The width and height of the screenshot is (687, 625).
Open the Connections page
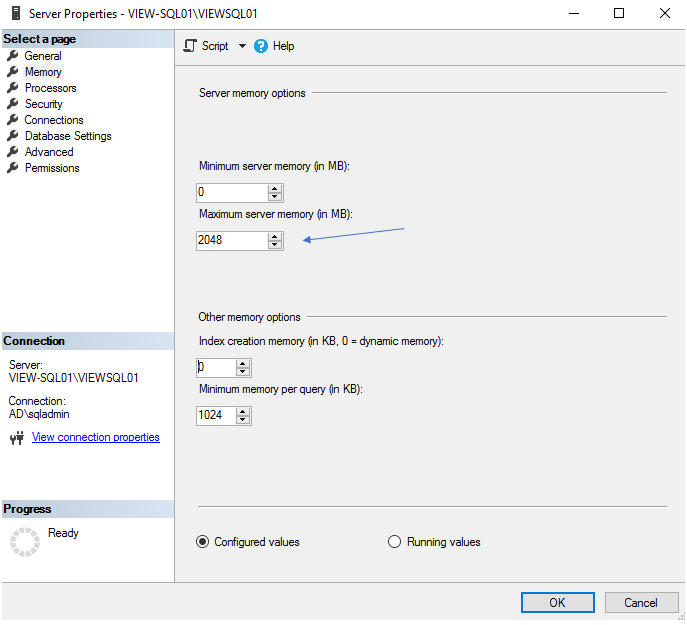tap(54, 120)
